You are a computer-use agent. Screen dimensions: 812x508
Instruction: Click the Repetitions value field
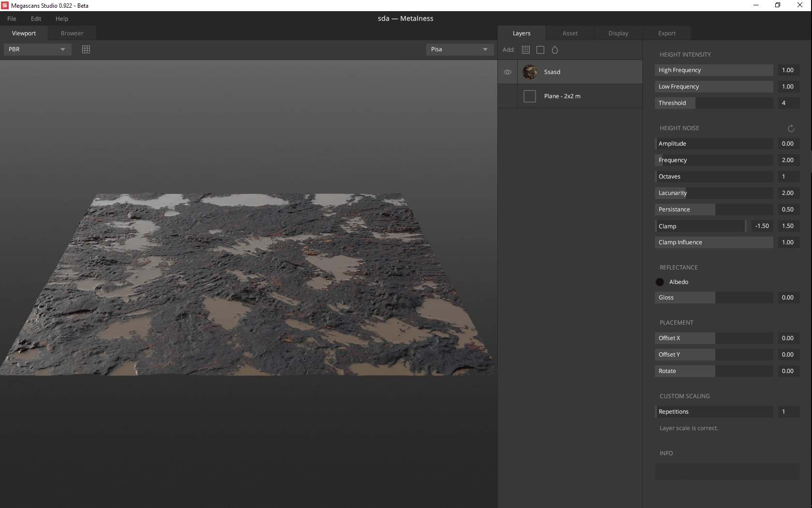(789, 412)
